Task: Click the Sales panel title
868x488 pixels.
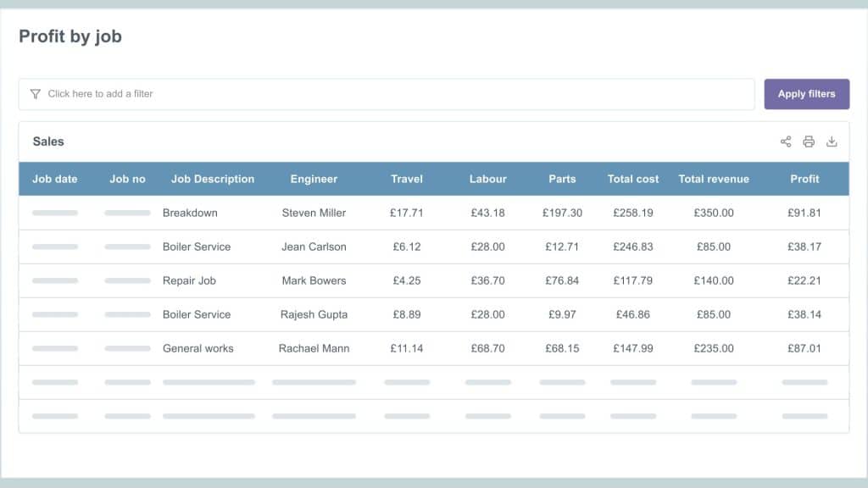Action: (x=48, y=141)
